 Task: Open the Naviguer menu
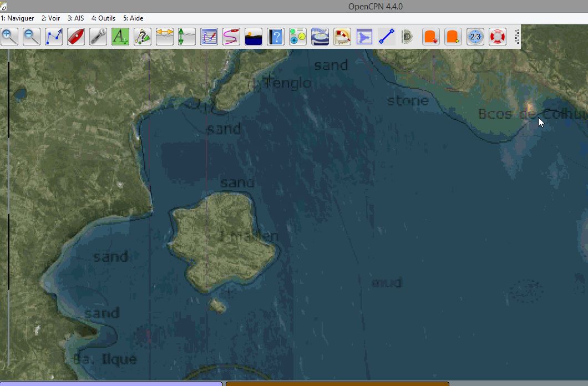coord(17,18)
